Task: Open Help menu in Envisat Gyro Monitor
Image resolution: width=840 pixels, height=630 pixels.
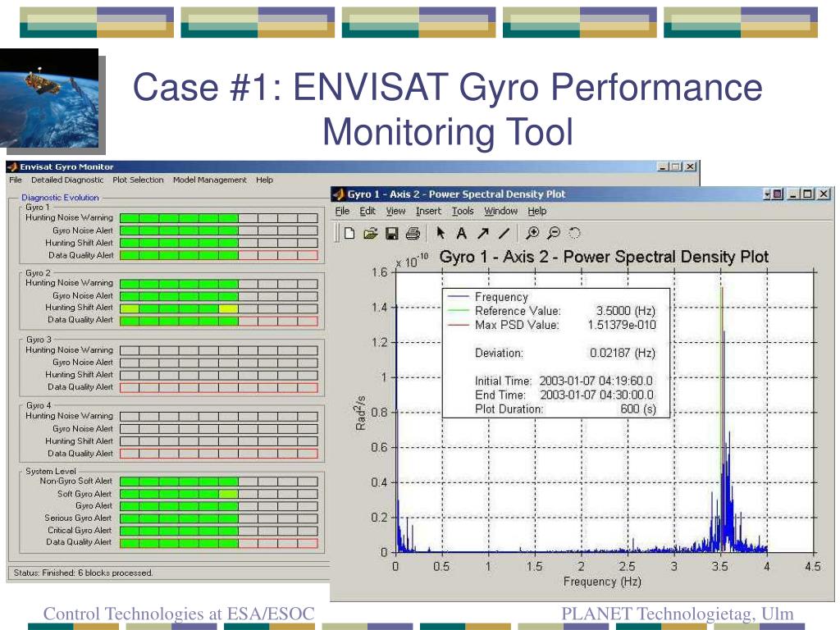Action: [x=264, y=180]
